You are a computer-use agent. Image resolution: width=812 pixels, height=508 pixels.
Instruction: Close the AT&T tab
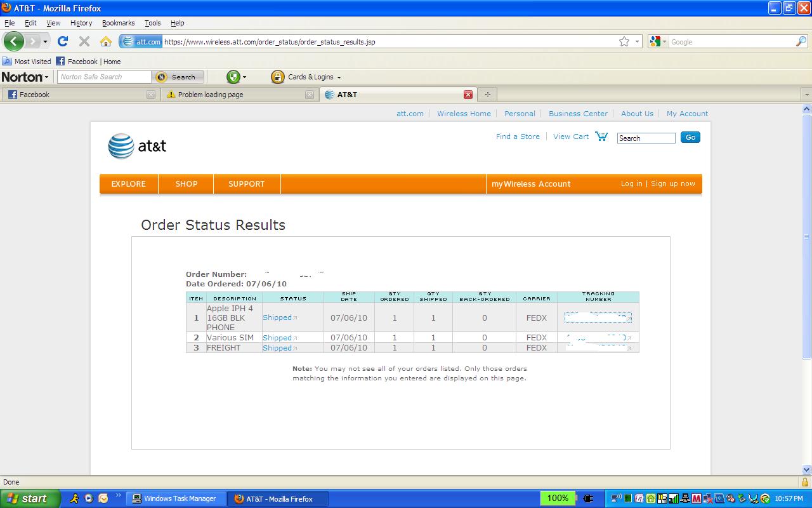[x=468, y=95]
